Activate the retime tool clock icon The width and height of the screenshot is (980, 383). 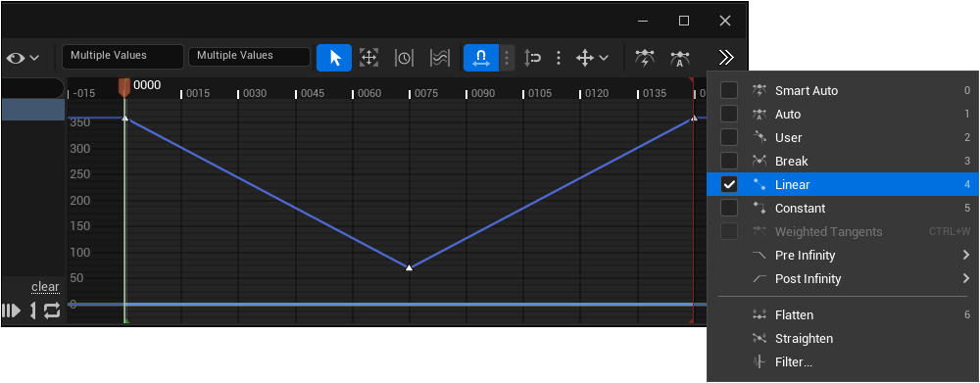click(x=404, y=58)
